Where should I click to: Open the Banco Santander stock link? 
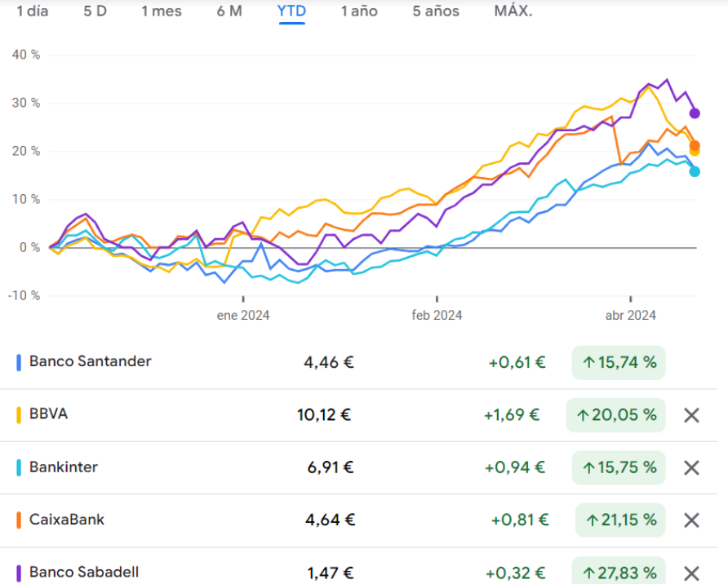[90, 361]
